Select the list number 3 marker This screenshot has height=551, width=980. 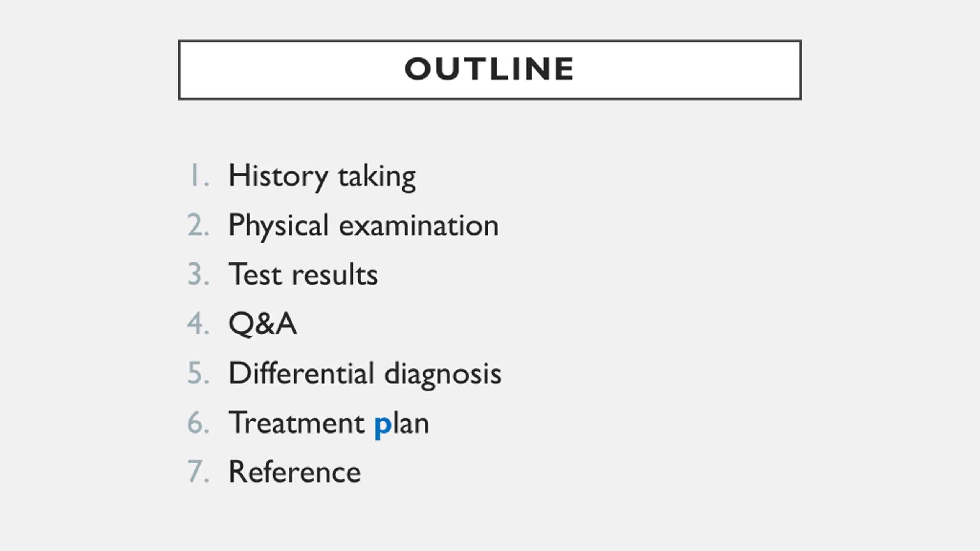coord(198,274)
